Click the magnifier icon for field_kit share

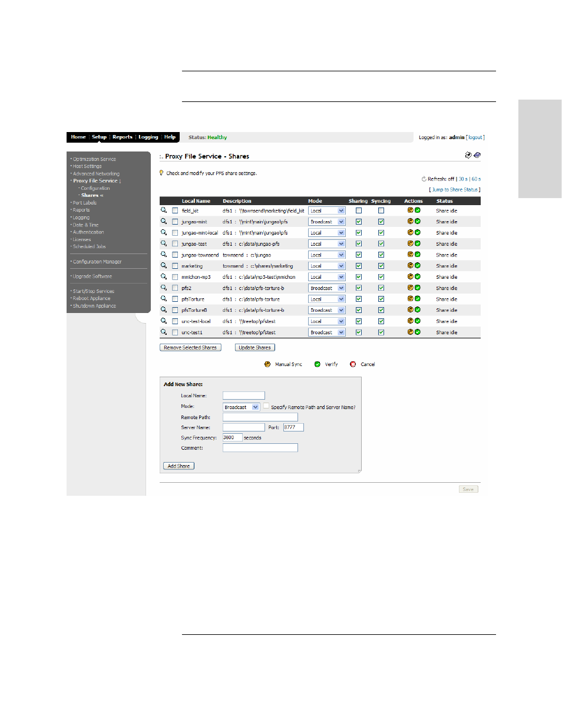[164, 210]
